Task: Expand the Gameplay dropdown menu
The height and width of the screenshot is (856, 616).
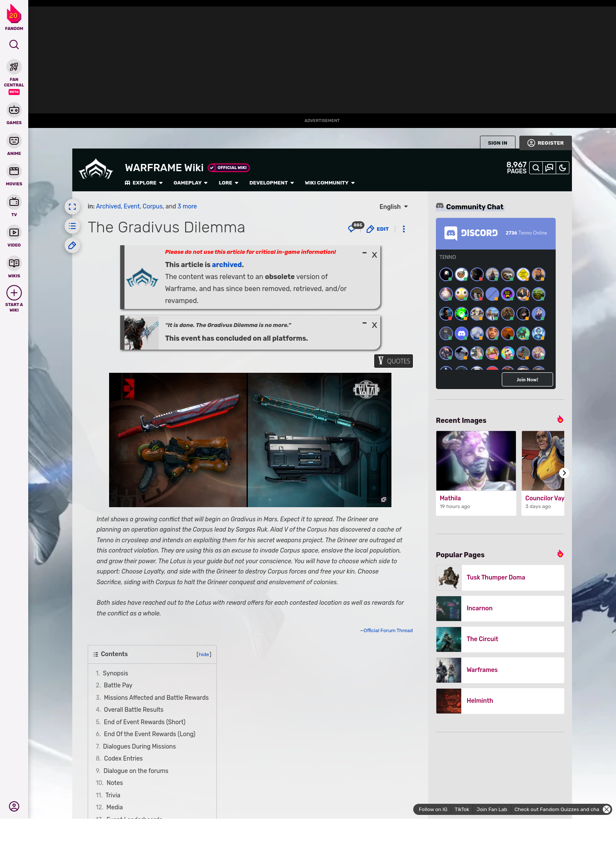Action: click(x=190, y=183)
